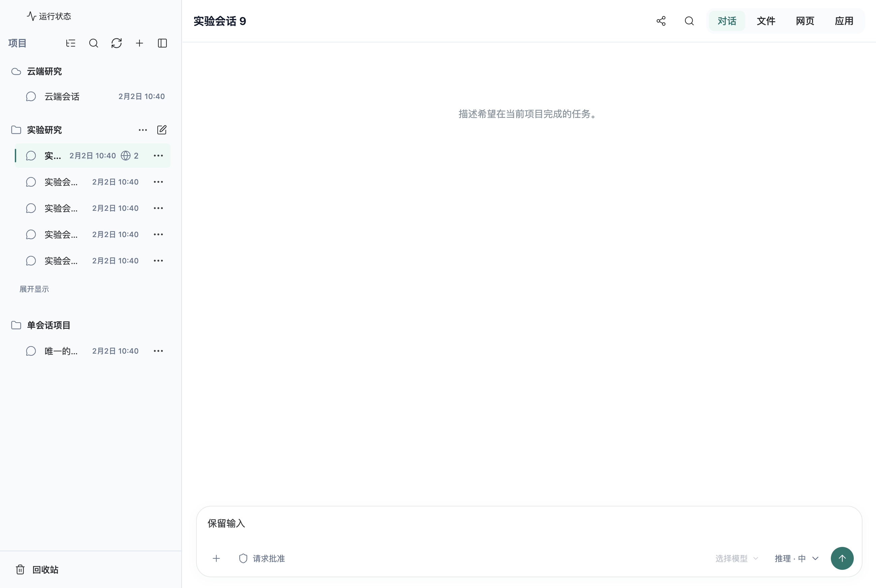Collapse the sidebar panel icon
This screenshot has width=876, height=588.
pyautogui.click(x=162, y=43)
